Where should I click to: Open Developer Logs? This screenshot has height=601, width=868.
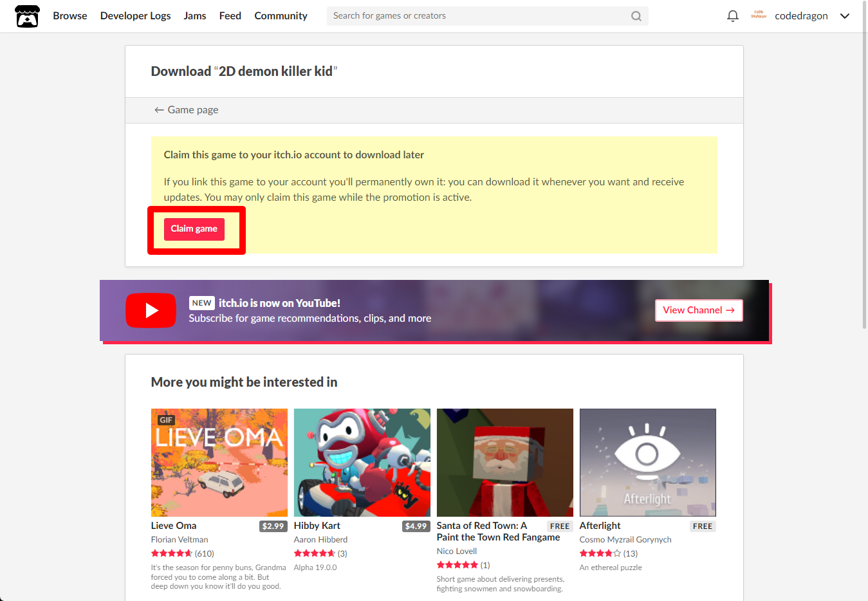click(x=136, y=16)
